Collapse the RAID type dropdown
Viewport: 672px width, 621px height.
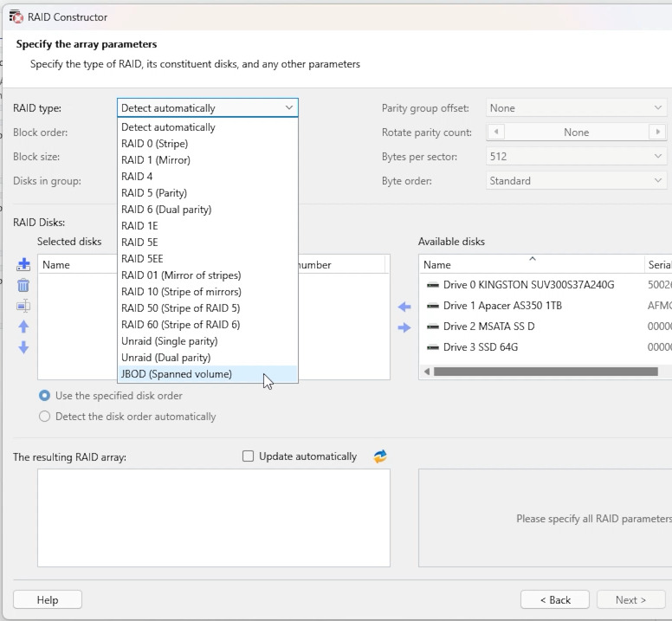pyautogui.click(x=289, y=107)
